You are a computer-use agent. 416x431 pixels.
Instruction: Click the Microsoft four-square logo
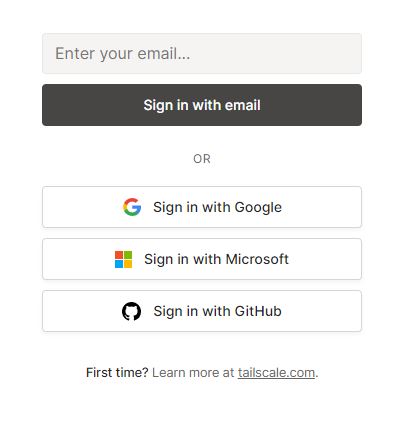[123, 259]
